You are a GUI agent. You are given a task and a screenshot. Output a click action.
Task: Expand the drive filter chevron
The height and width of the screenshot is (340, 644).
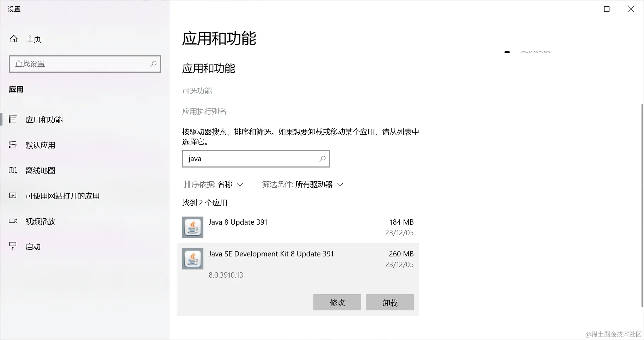pyautogui.click(x=340, y=184)
